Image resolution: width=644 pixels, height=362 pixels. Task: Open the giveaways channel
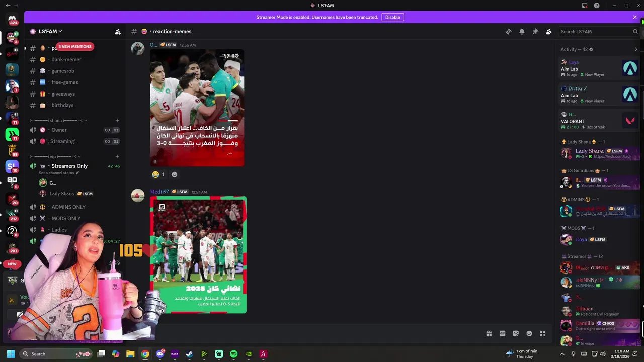tap(74, 94)
